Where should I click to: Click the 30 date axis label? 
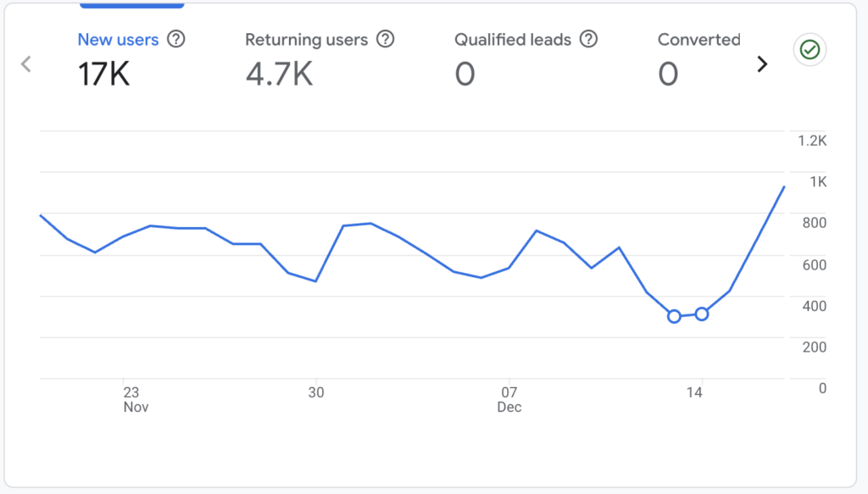(x=315, y=392)
